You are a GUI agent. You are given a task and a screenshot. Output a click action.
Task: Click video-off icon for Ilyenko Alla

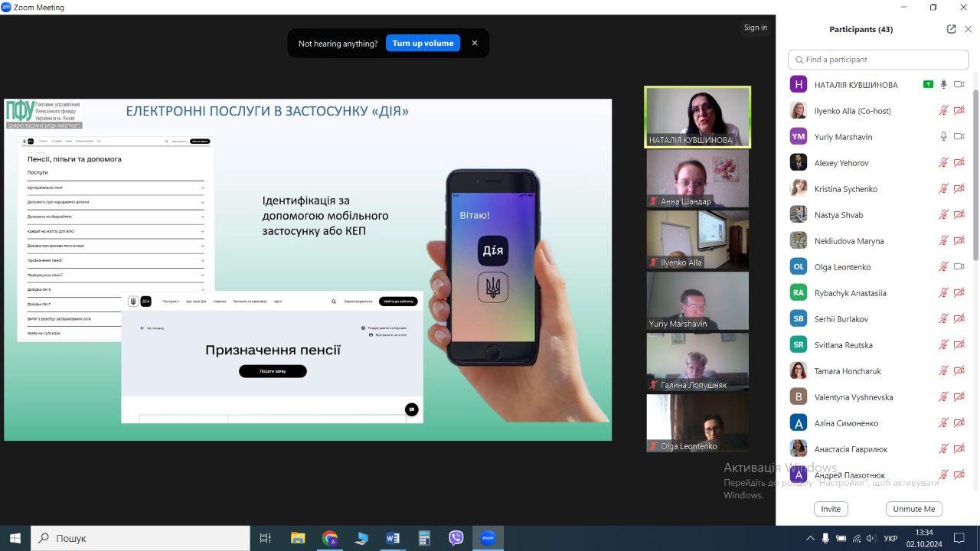[959, 110]
